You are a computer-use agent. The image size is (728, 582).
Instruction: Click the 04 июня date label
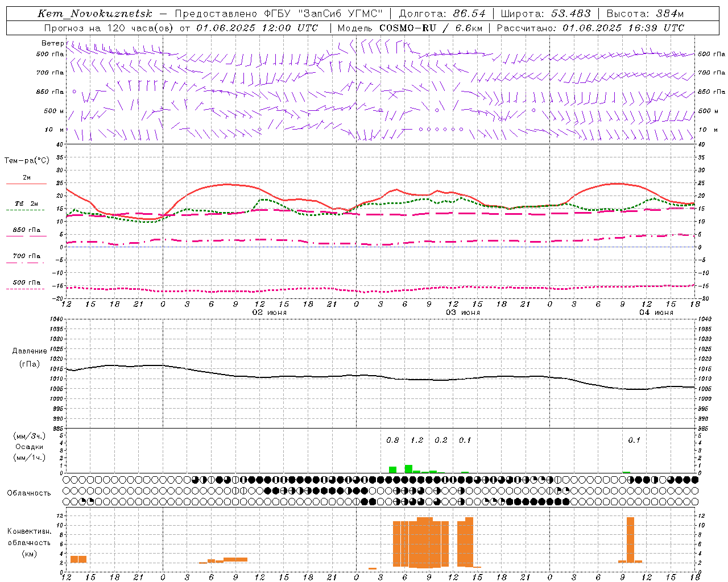[x=656, y=313]
